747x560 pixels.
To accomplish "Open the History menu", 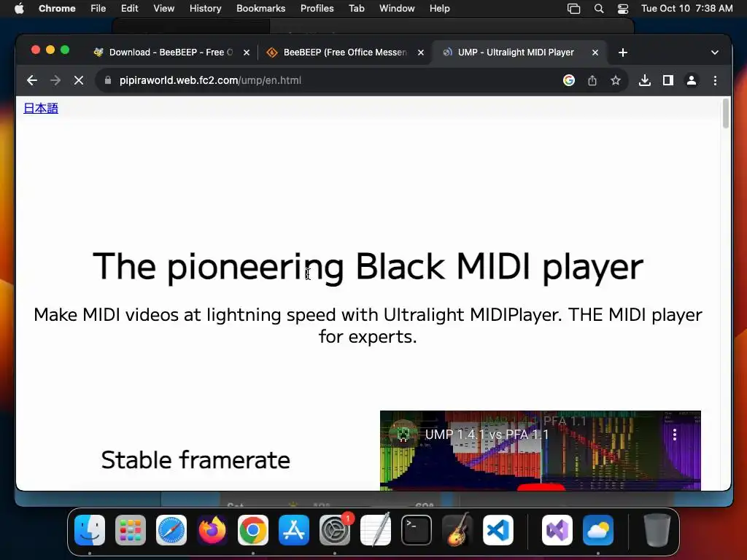I will coord(205,9).
